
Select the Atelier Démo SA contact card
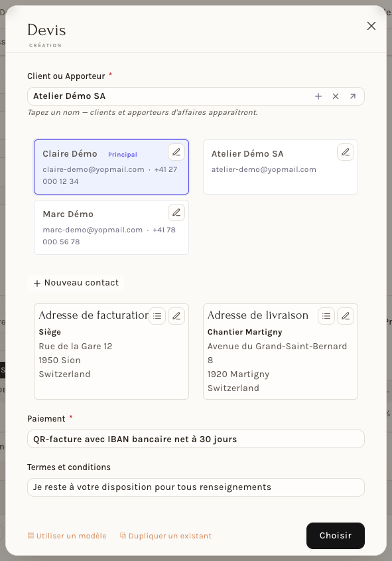click(x=281, y=167)
